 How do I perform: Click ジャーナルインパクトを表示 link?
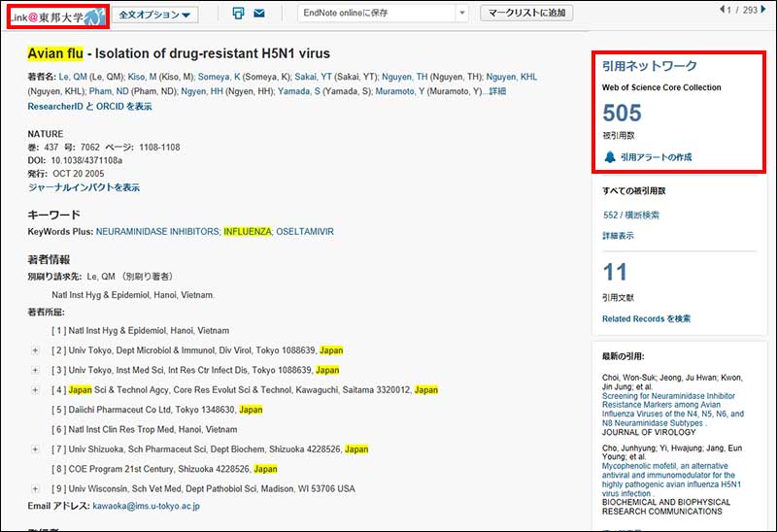click(84, 187)
